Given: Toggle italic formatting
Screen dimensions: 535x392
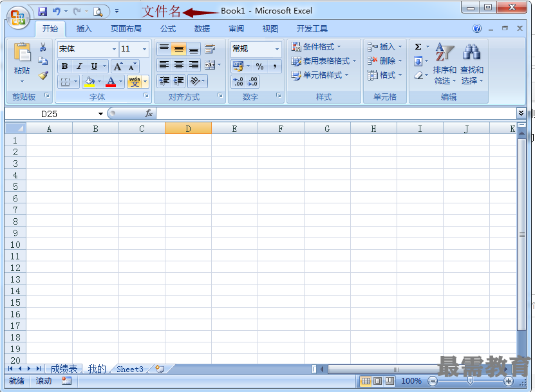Looking at the screenshot, I should pos(79,66).
